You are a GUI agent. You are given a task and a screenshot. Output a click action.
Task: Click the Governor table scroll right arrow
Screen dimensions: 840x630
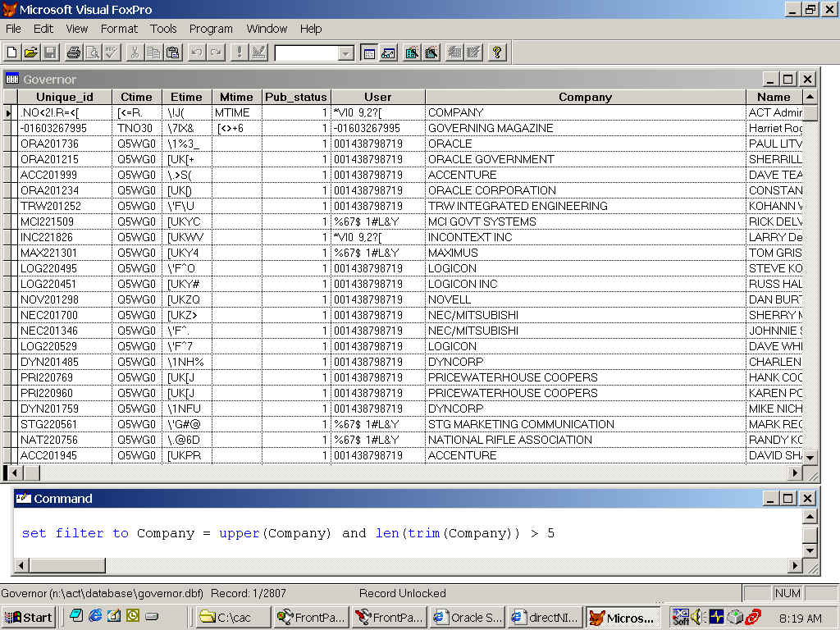click(x=795, y=473)
